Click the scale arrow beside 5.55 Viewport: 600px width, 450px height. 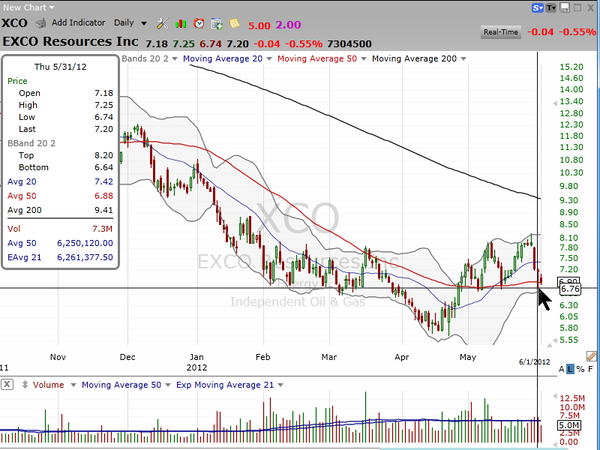coord(554,340)
